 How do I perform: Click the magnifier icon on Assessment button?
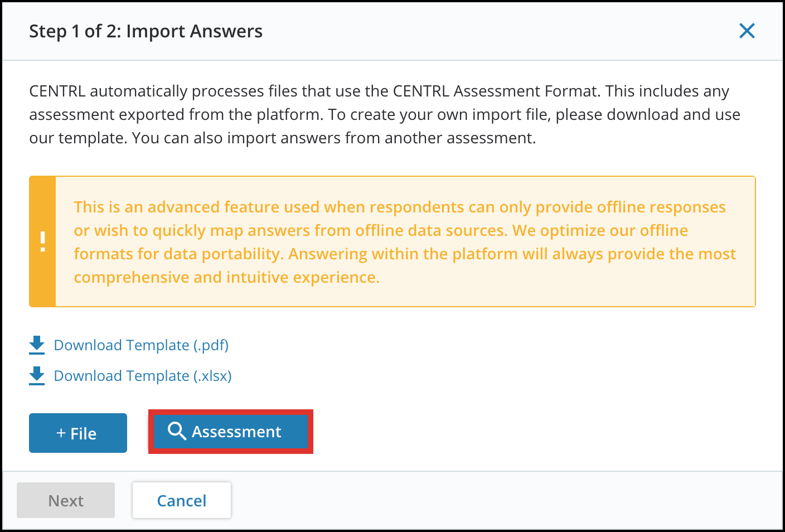coord(177,431)
